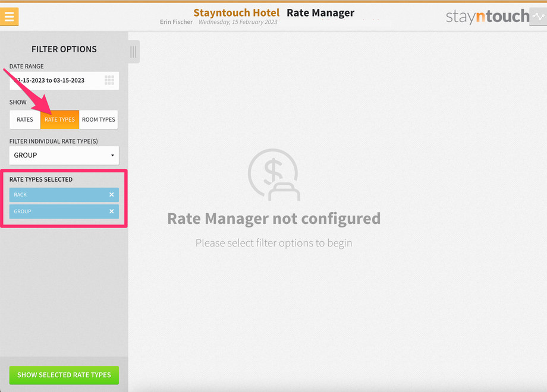Remove the GROUP rate type
Image resolution: width=547 pixels, height=392 pixels.
[x=112, y=211]
